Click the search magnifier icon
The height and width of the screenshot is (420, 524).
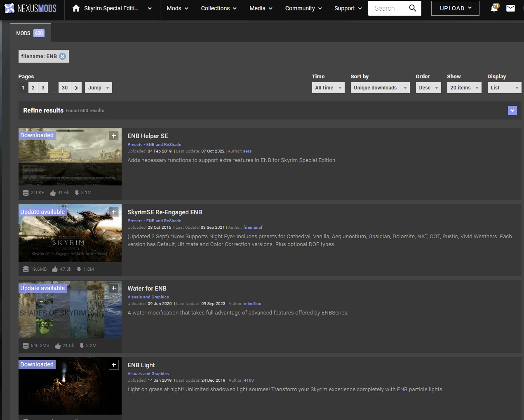click(413, 8)
